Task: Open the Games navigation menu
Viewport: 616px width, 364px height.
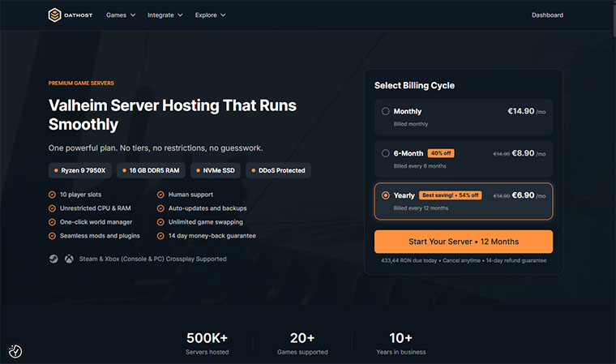Action: pyautogui.click(x=121, y=15)
